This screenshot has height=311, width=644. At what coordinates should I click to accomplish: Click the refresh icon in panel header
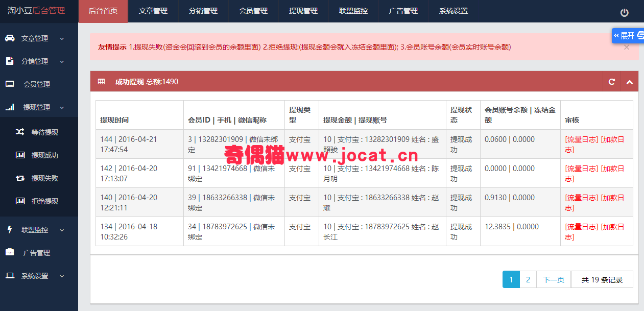coord(612,82)
